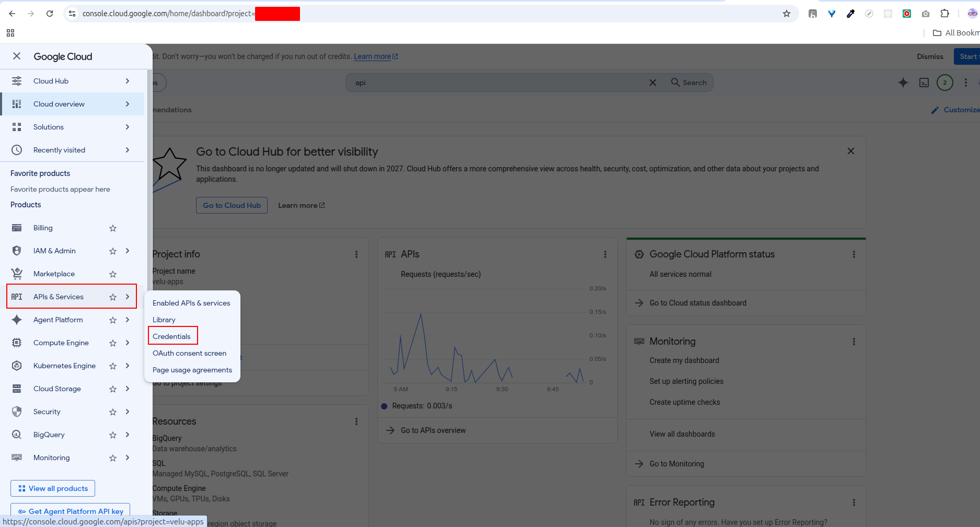The width and height of the screenshot is (980, 527).
Task: Favorite Marketplace using its star
Action: point(113,274)
